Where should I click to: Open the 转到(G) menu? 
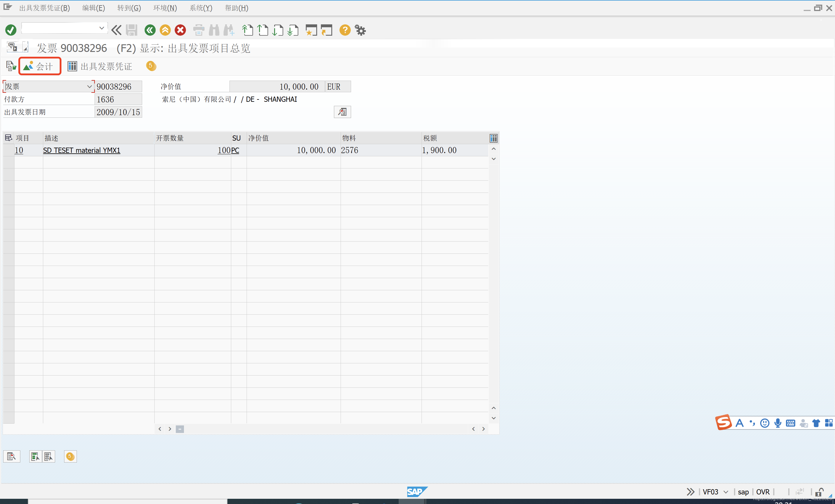point(129,8)
